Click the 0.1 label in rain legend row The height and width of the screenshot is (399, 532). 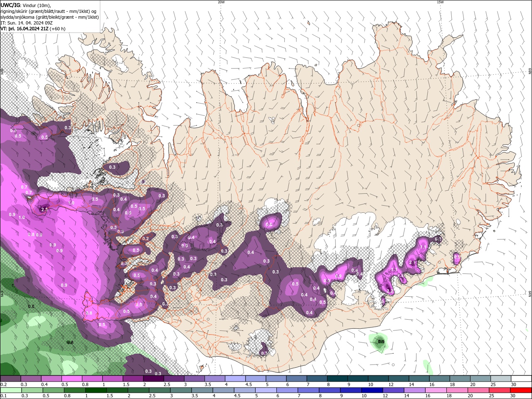(x=4, y=396)
